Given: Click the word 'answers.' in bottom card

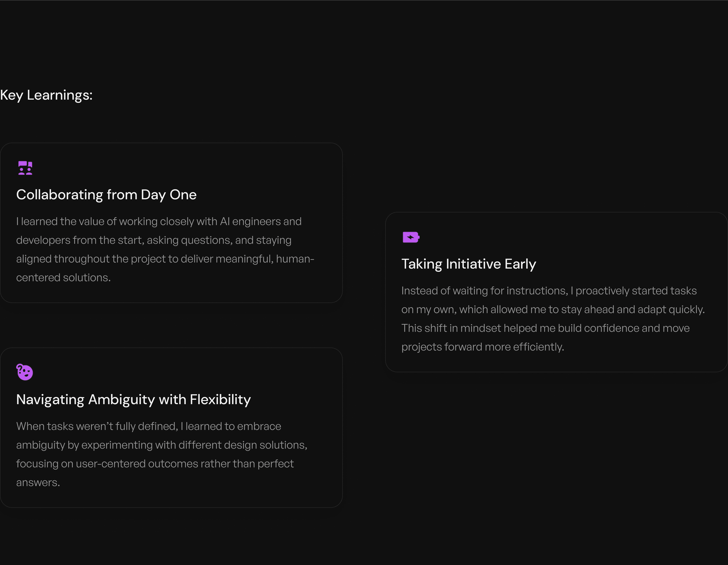Looking at the screenshot, I should tap(38, 482).
